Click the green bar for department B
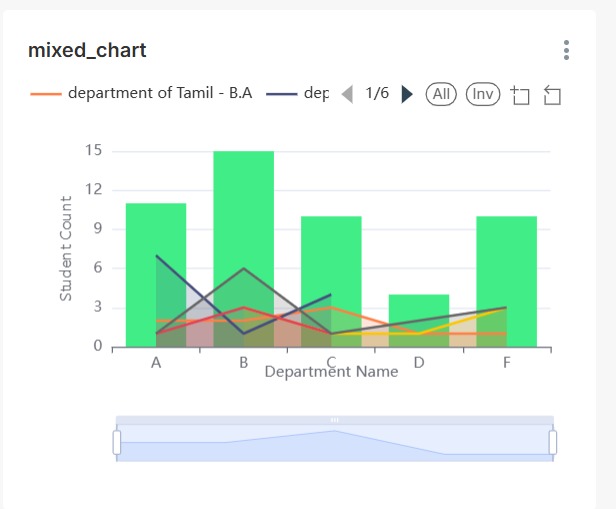Screen dimensions: 616x509 [243, 200]
